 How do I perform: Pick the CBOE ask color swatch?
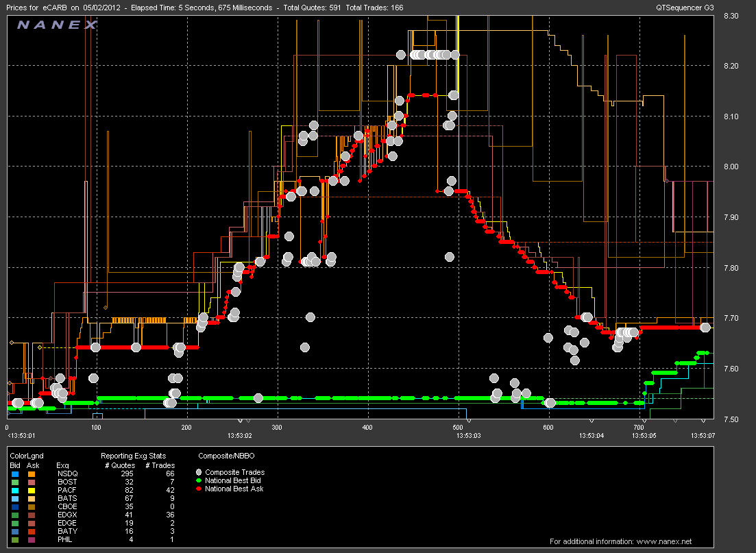[32, 506]
